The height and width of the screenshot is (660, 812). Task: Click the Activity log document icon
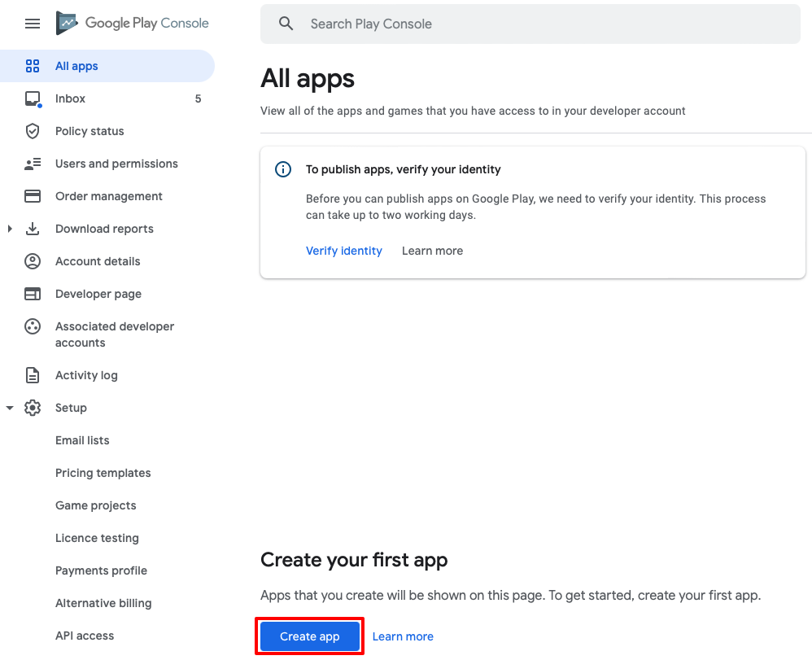click(x=33, y=375)
